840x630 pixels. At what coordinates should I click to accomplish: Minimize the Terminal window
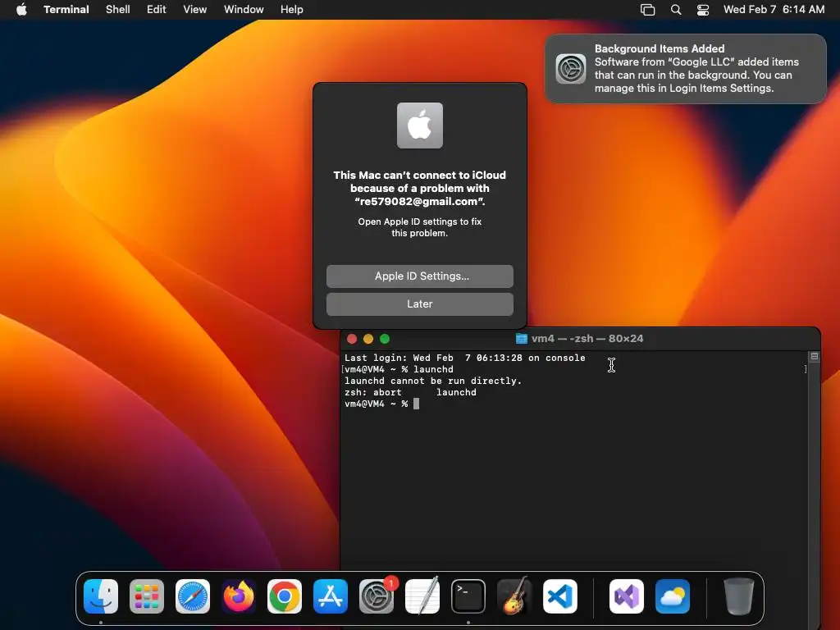tap(368, 339)
